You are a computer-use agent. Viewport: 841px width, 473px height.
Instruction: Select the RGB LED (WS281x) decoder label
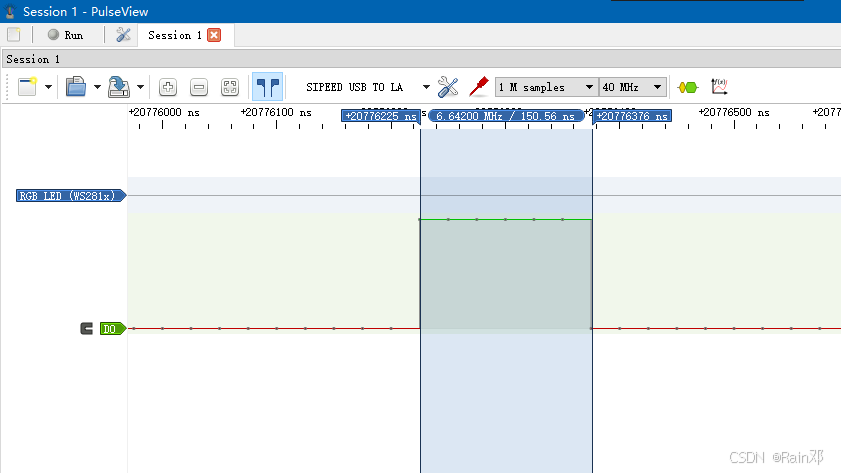(71, 196)
